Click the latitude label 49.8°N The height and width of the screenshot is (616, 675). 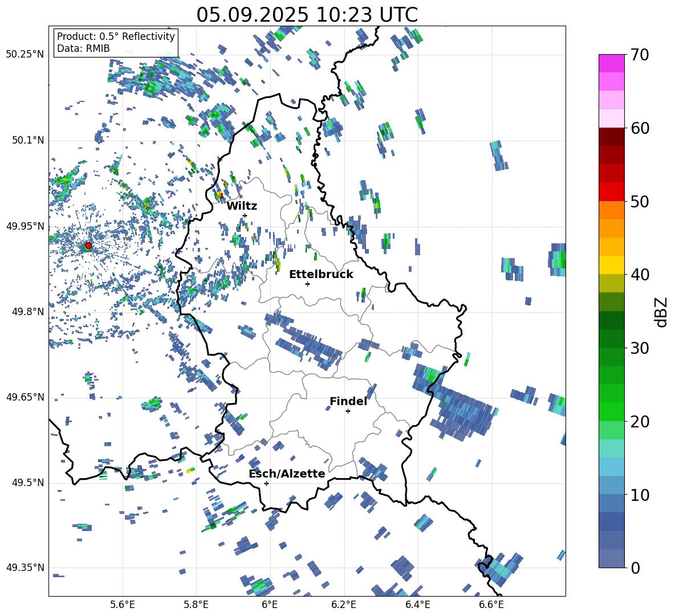pyautogui.click(x=27, y=312)
